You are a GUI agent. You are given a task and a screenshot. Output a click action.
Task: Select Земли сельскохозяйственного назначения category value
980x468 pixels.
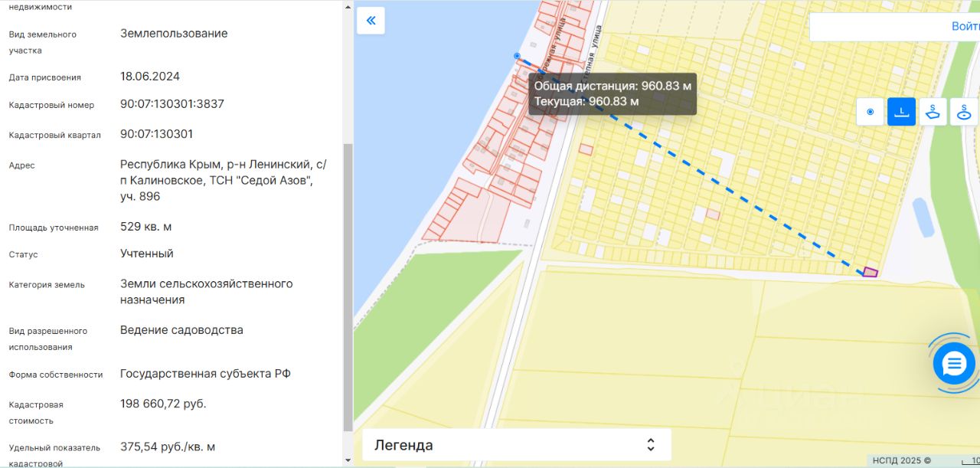(207, 292)
